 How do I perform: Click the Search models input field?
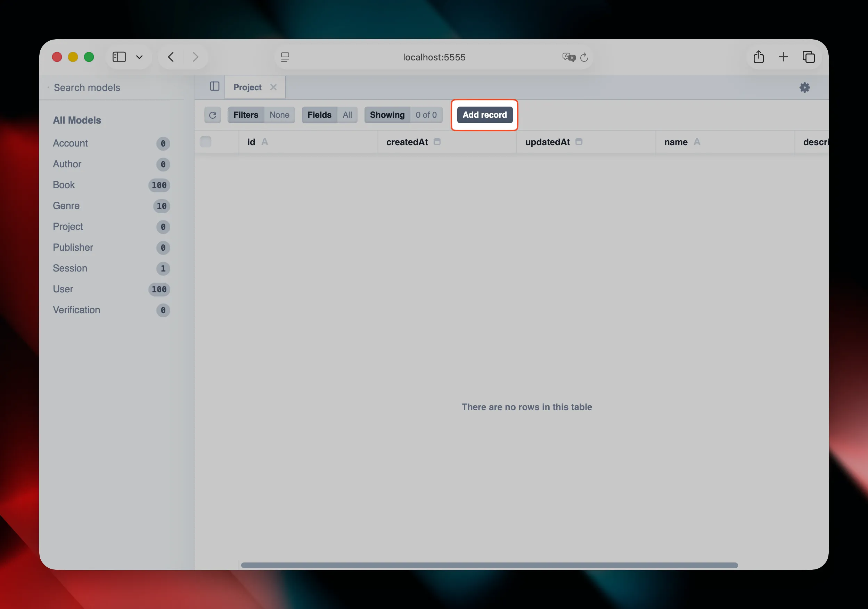coord(87,87)
